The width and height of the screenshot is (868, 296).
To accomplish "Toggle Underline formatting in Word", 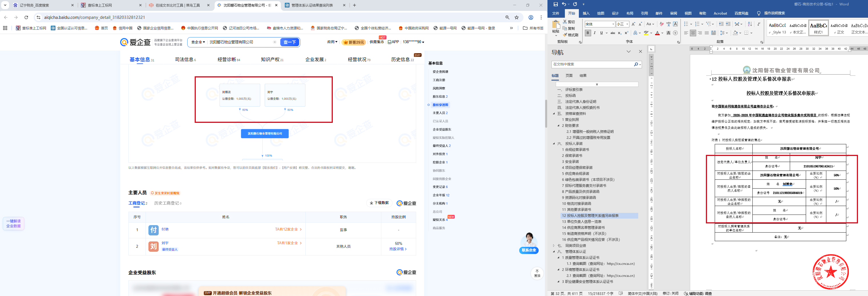I will tap(601, 33).
